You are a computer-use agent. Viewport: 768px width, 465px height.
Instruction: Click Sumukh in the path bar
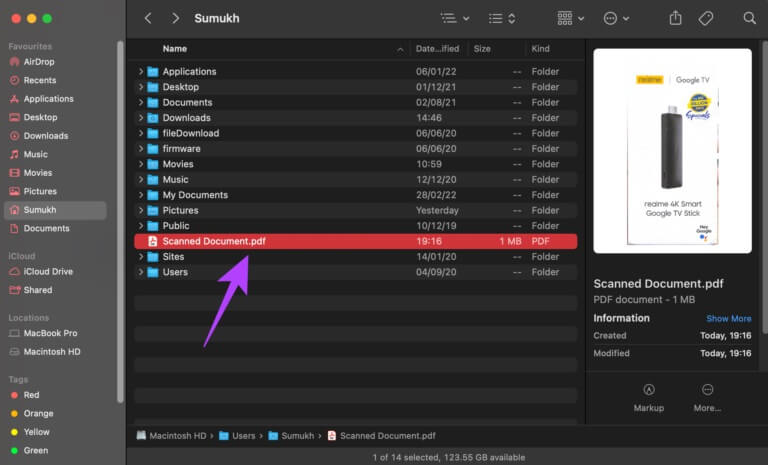pyautogui.click(x=291, y=436)
